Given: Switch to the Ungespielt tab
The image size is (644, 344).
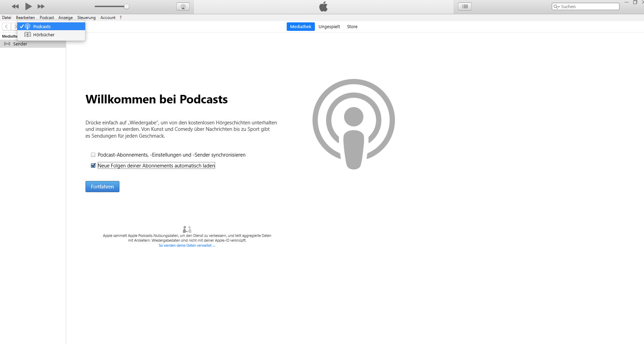Looking at the screenshot, I should (x=329, y=27).
